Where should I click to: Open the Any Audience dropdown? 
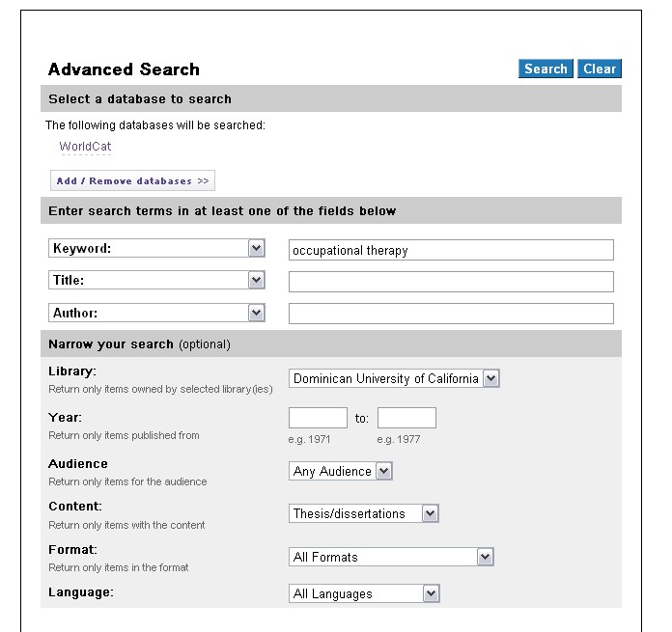[341, 471]
